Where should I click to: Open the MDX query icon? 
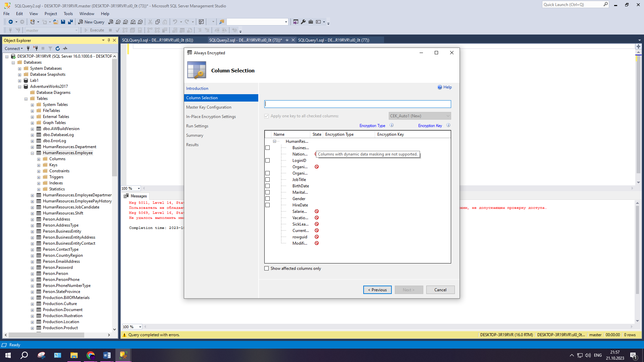click(x=118, y=22)
